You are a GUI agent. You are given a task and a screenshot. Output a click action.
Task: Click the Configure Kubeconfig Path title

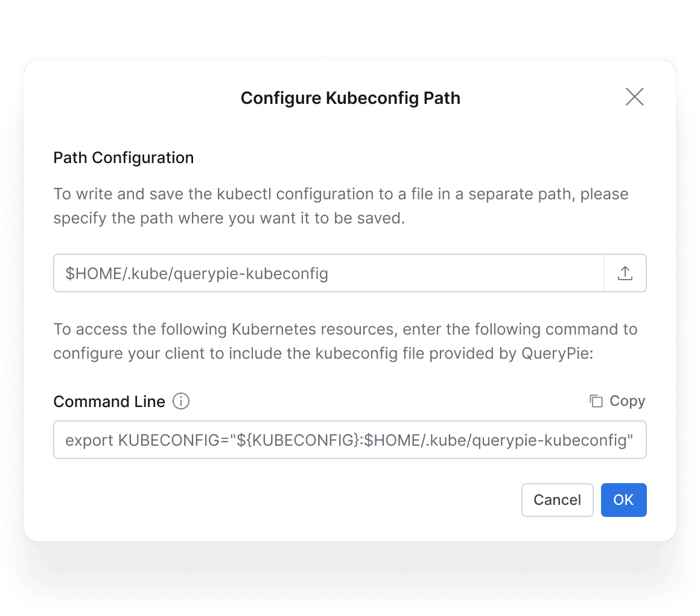pyautogui.click(x=350, y=98)
